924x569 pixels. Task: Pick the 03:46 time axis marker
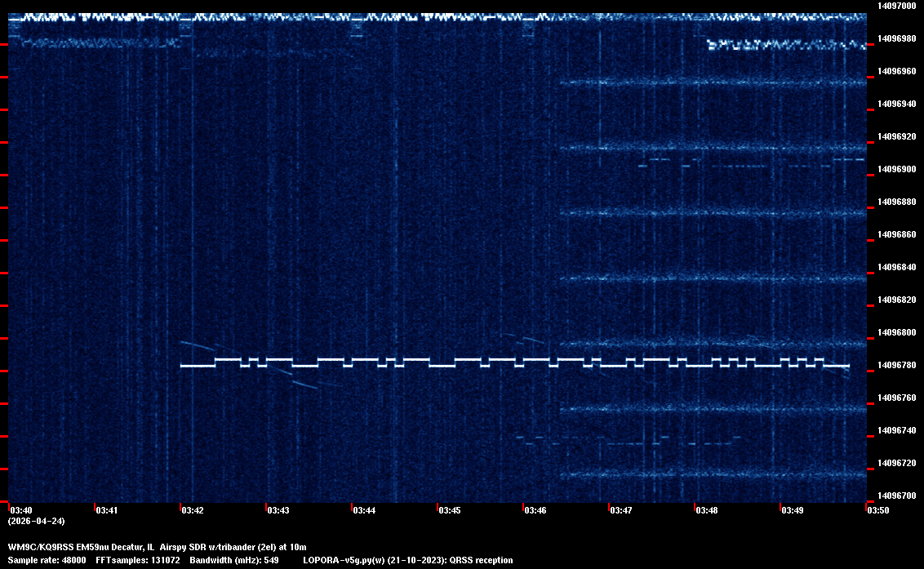pyautogui.click(x=535, y=511)
